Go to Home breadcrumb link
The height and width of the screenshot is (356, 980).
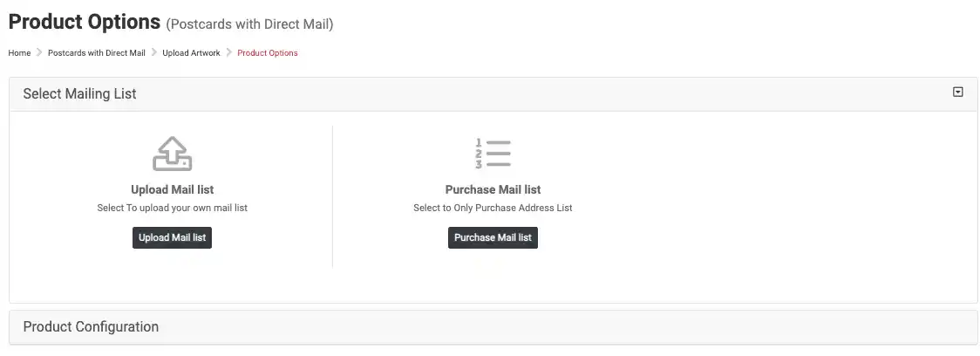[19, 53]
